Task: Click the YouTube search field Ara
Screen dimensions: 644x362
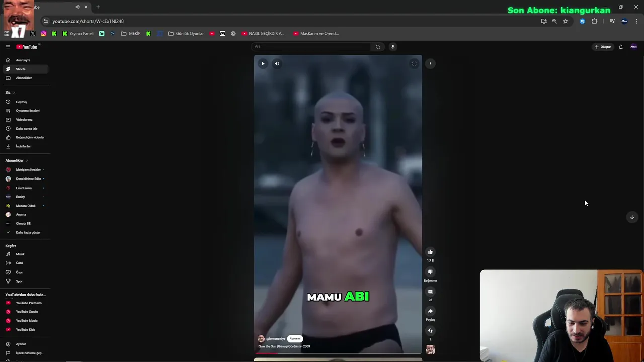Action: (311, 47)
